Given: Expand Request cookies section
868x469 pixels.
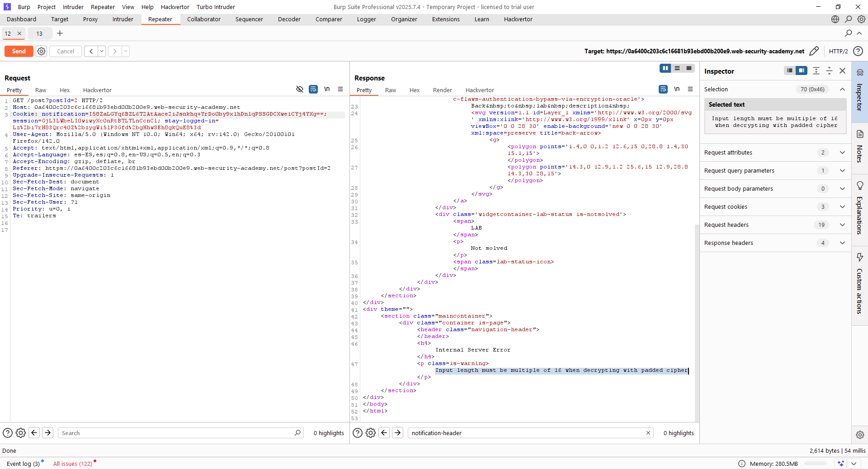Looking at the screenshot, I should click(x=842, y=207).
